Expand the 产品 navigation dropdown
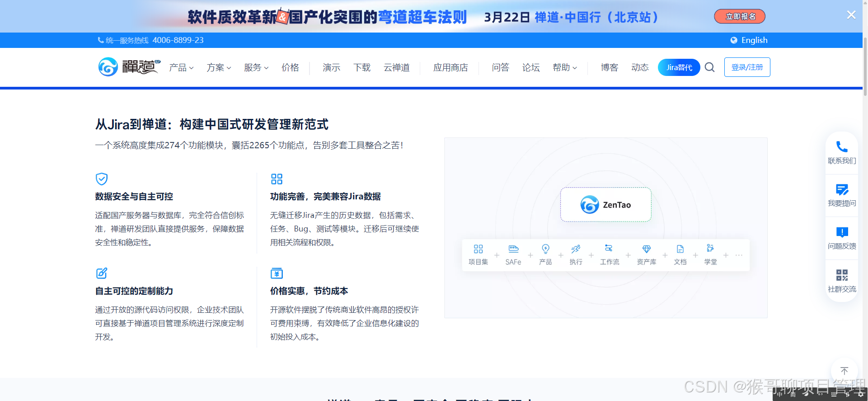 pyautogui.click(x=181, y=67)
